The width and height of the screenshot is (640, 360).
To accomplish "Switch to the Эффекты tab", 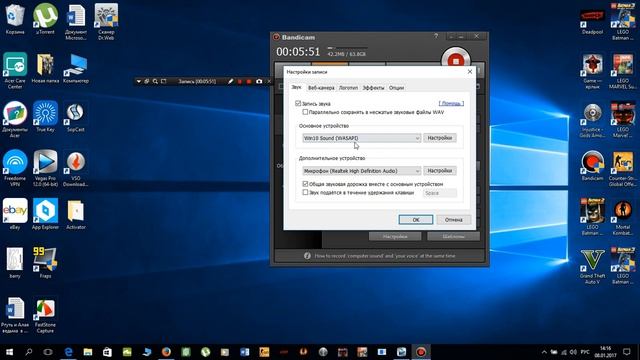I will (x=373, y=88).
